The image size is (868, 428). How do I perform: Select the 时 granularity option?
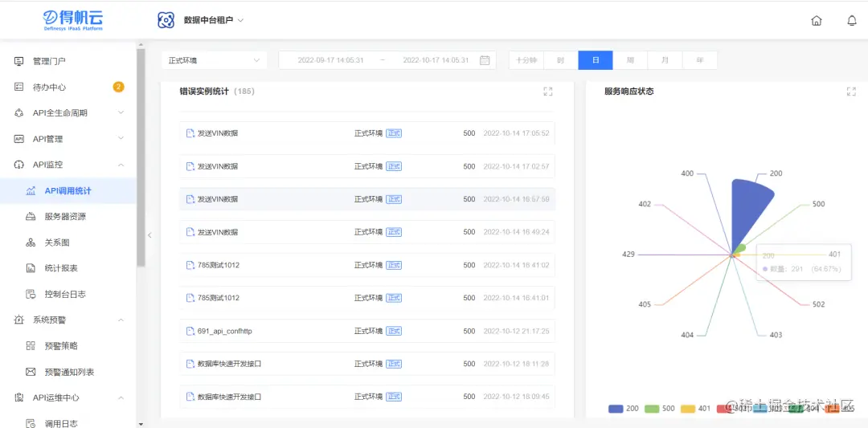click(x=561, y=60)
